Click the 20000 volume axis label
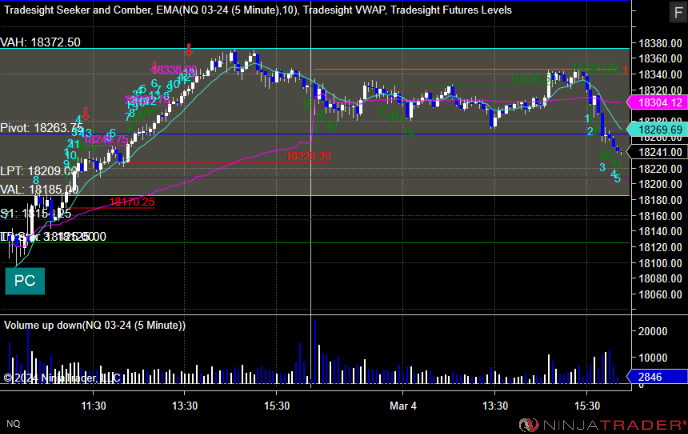This screenshot has width=688, height=434. coord(652,331)
